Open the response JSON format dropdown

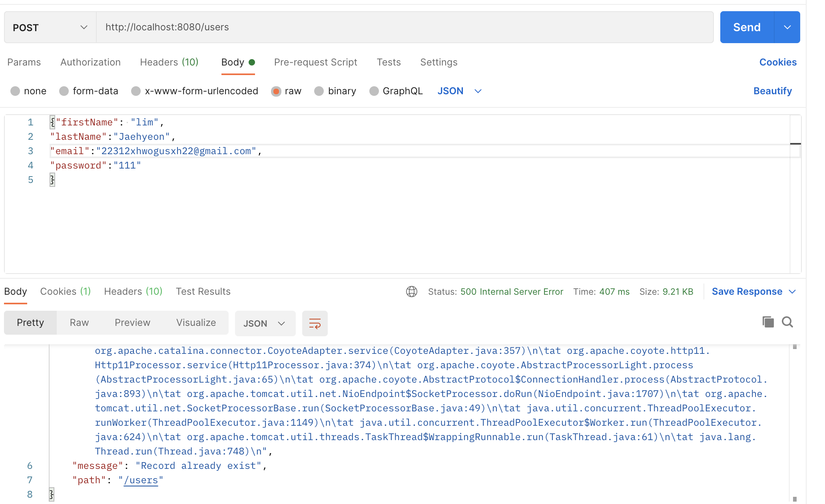coord(265,323)
